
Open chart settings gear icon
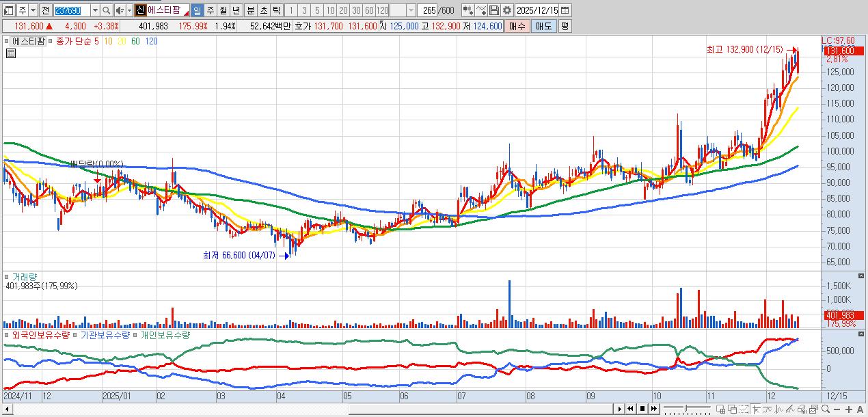pos(506,10)
